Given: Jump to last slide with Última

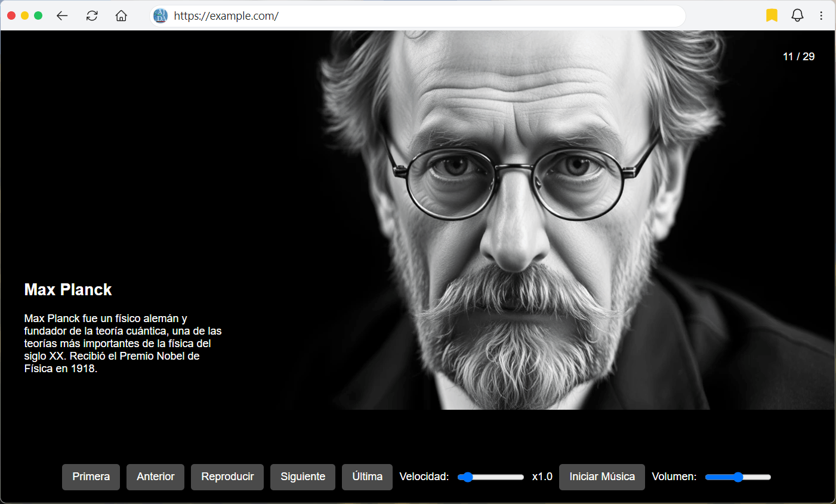Looking at the screenshot, I should [x=367, y=477].
